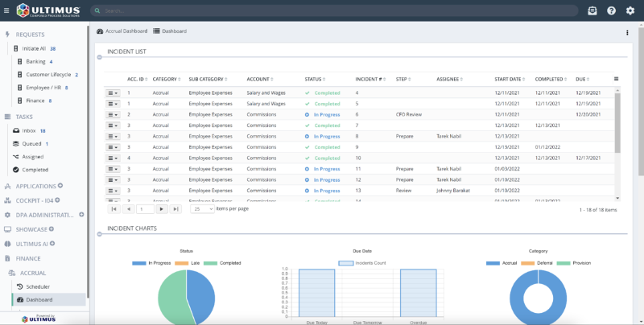The height and width of the screenshot is (325, 644).
Task: Sort by STATUS column header
Action: [x=315, y=79]
